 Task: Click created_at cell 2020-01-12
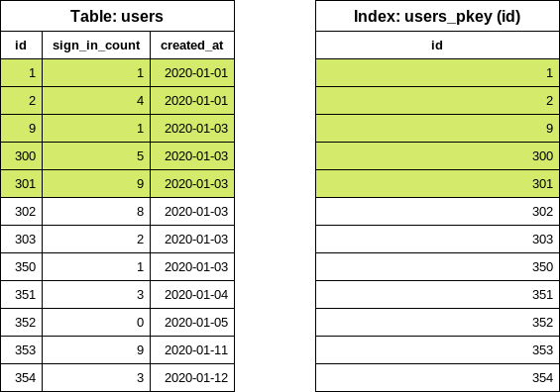[x=192, y=378]
